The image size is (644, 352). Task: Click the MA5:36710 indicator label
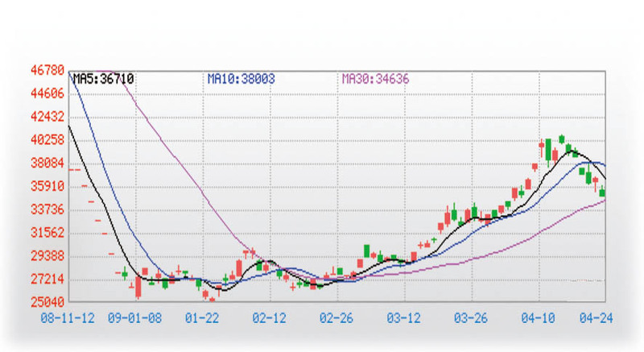(x=104, y=79)
